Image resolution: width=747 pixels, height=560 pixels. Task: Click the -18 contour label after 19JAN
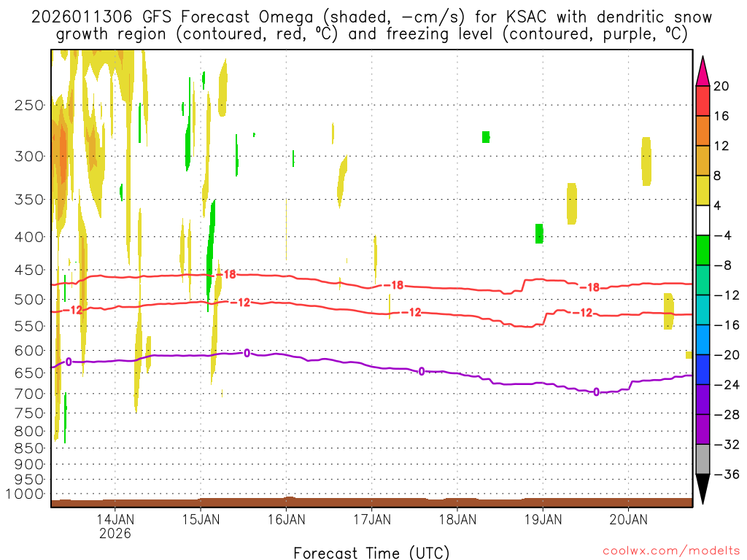pyautogui.click(x=589, y=287)
